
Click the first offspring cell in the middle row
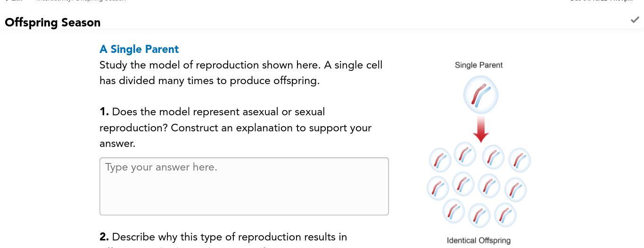coord(438,188)
